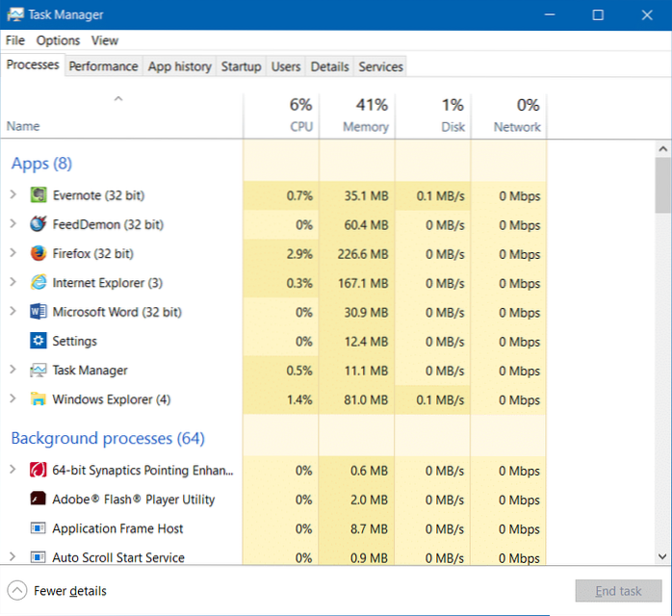Switch to the Performance tab
The height and width of the screenshot is (616, 672).
coord(103,66)
